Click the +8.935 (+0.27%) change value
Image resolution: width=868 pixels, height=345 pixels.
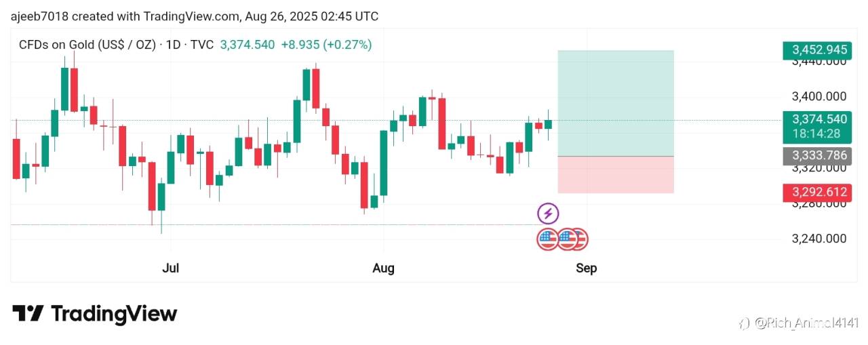point(325,45)
